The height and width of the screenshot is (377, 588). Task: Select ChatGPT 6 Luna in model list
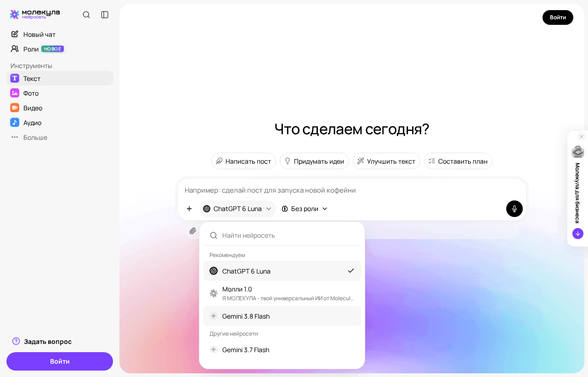(x=282, y=271)
